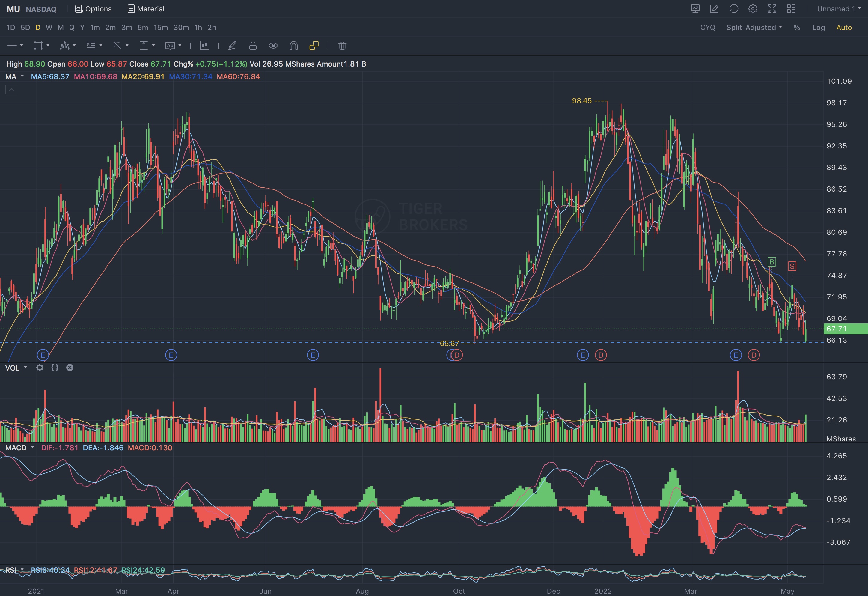Remove the VOL indicator with its X
This screenshot has width=868, height=596.
coord(70,368)
